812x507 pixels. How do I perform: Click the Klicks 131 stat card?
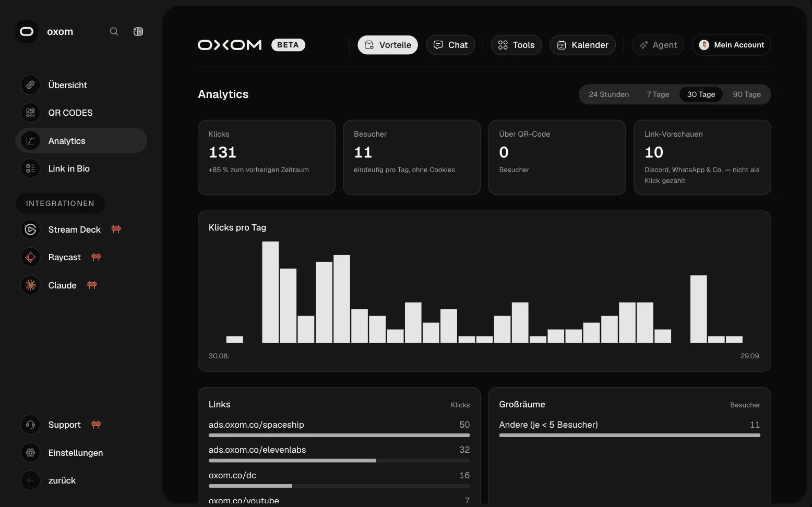click(267, 158)
